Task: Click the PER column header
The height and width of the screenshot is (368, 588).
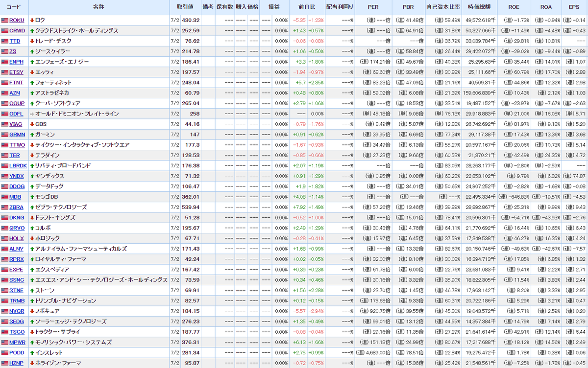Action: tap(373, 7)
